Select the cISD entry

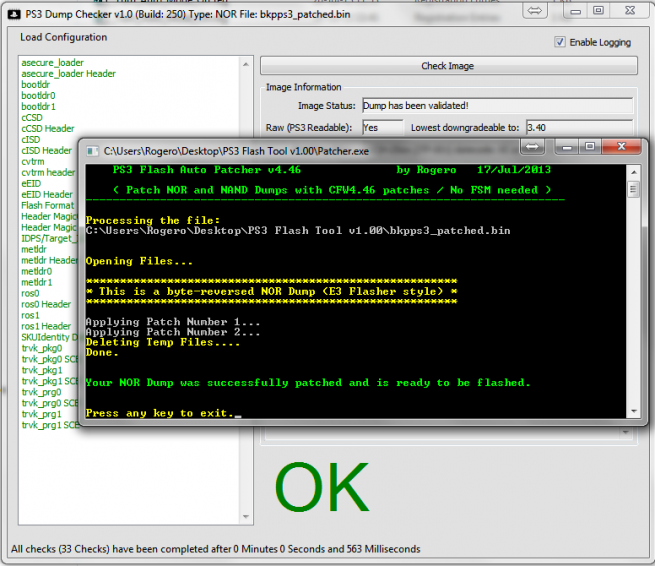[x=31, y=140]
